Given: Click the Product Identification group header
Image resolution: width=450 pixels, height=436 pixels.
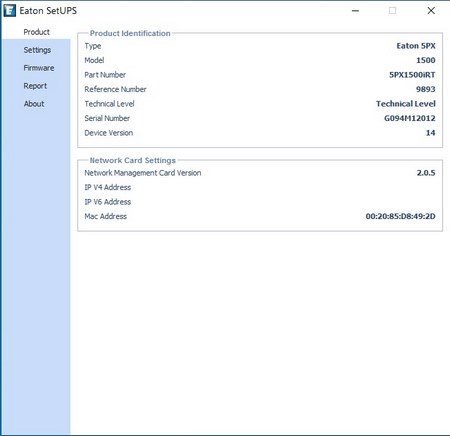Looking at the screenshot, I should (130, 33).
